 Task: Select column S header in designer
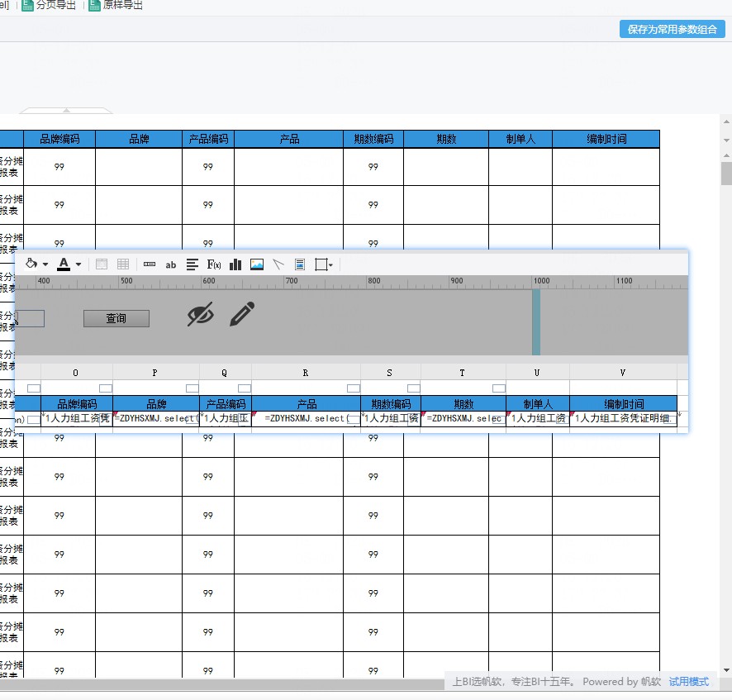pyautogui.click(x=390, y=373)
